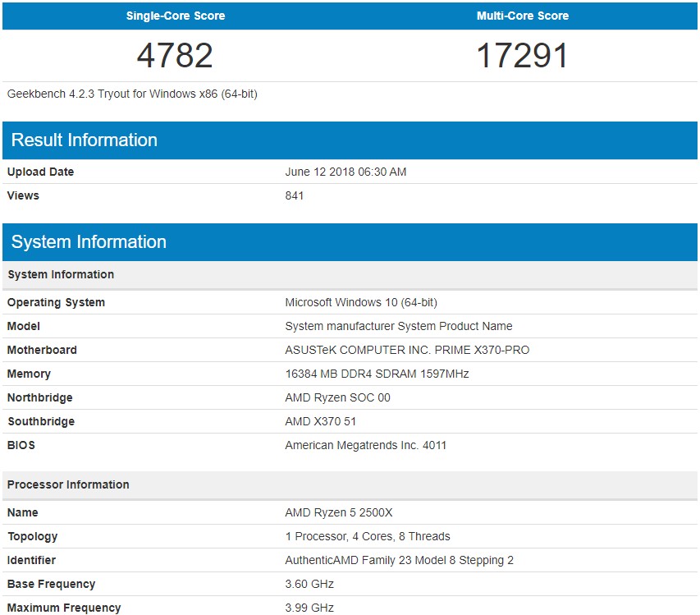The height and width of the screenshot is (615, 700).
Task: Click the 1 Processor, 4 Cores, 8 Threads value
Action: click(368, 536)
